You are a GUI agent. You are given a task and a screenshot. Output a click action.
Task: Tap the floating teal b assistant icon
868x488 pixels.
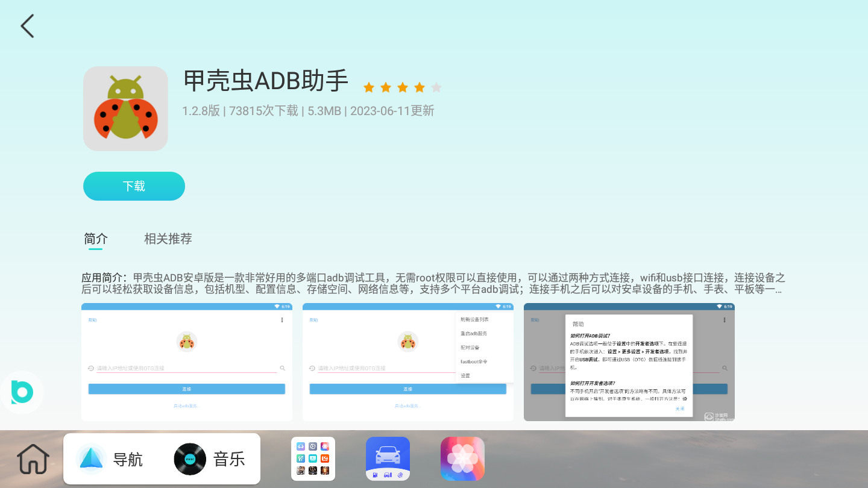tap(22, 392)
